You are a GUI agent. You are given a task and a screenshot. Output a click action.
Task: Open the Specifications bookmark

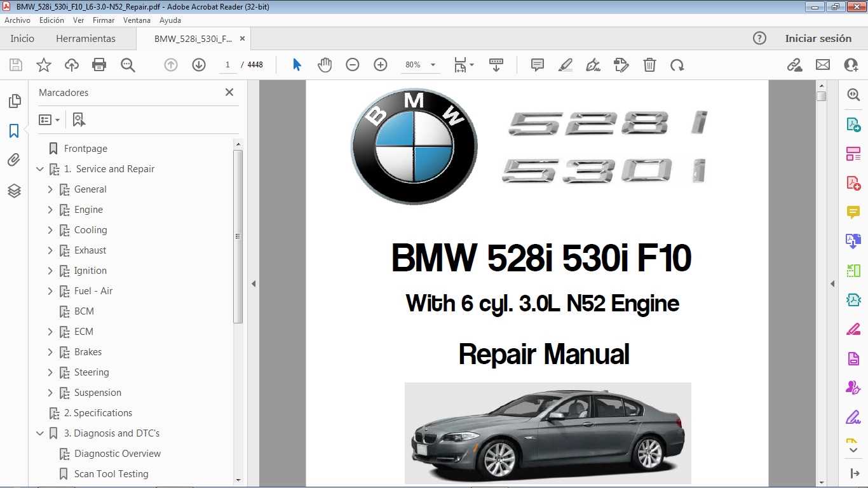coord(98,413)
